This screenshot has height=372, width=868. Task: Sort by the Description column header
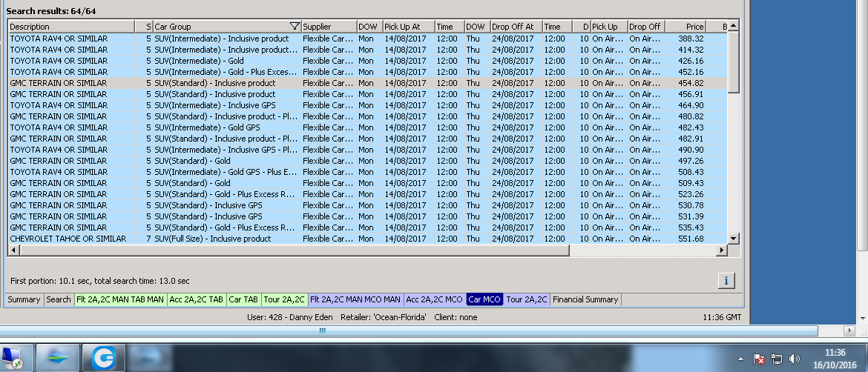pos(71,27)
